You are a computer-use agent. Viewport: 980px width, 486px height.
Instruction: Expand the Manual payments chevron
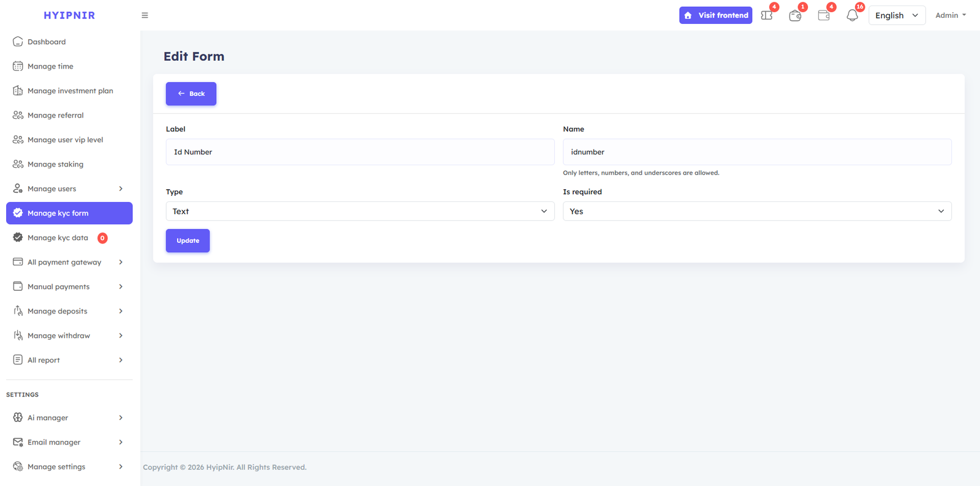pyautogui.click(x=121, y=286)
